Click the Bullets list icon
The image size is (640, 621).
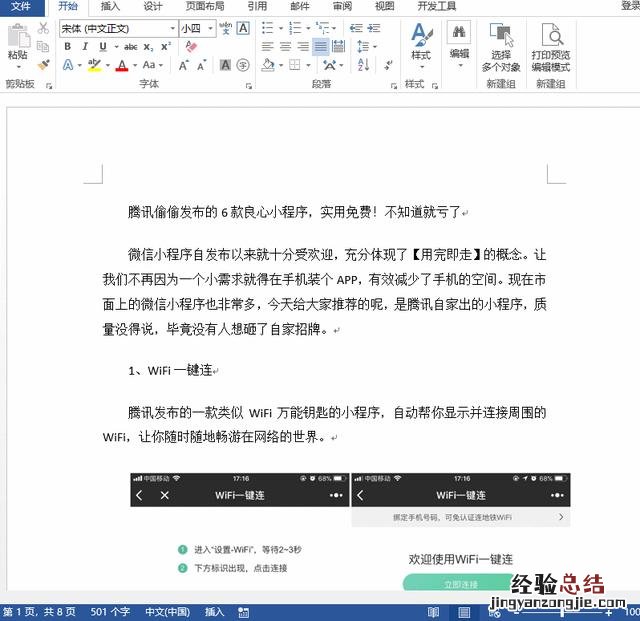tap(267, 28)
